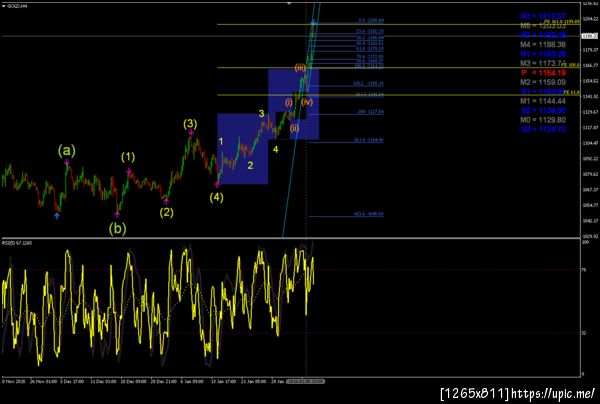Select the (4) wave label

click(x=217, y=197)
